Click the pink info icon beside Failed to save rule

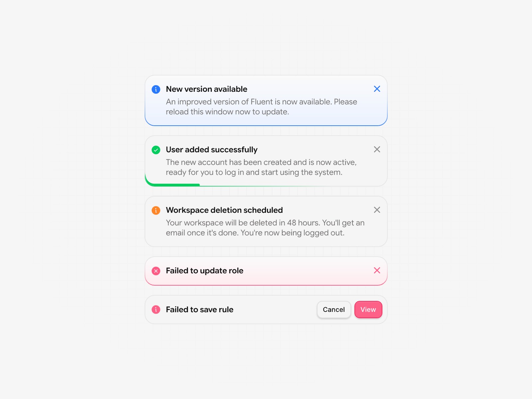pos(156,310)
